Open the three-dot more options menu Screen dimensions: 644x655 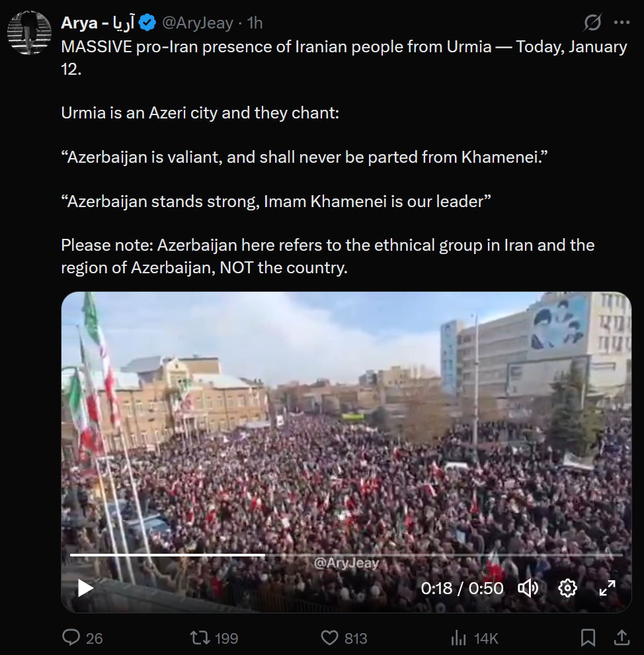pos(622,22)
